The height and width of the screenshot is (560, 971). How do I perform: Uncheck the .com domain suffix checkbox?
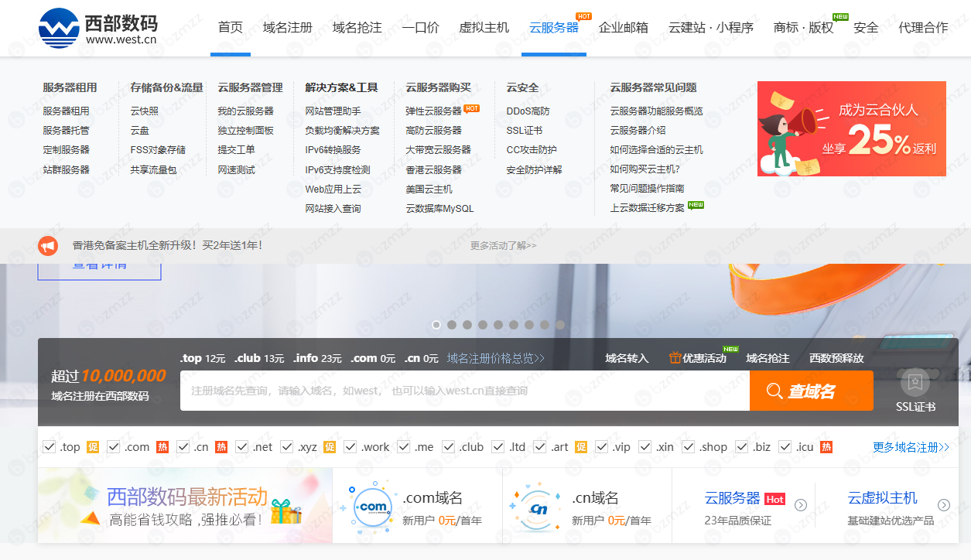(x=113, y=447)
